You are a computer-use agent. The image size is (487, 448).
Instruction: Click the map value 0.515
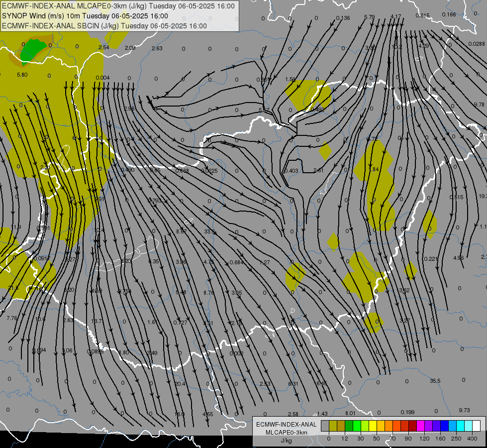(x=456, y=197)
